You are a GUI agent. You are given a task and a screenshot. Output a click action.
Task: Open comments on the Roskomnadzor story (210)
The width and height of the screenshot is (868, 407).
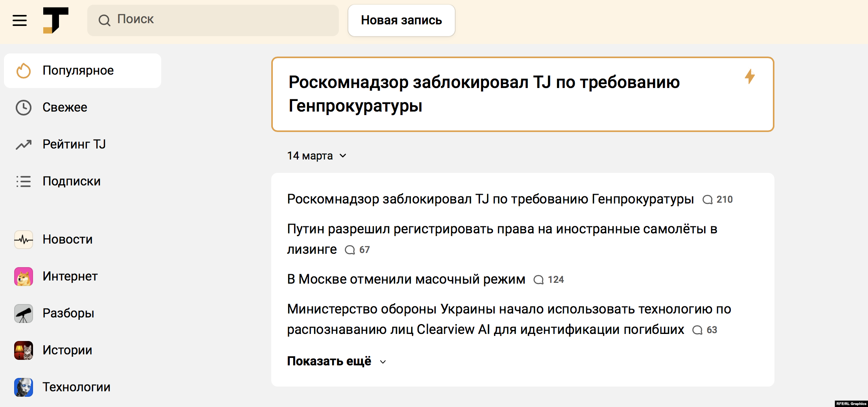(x=717, y=200)
